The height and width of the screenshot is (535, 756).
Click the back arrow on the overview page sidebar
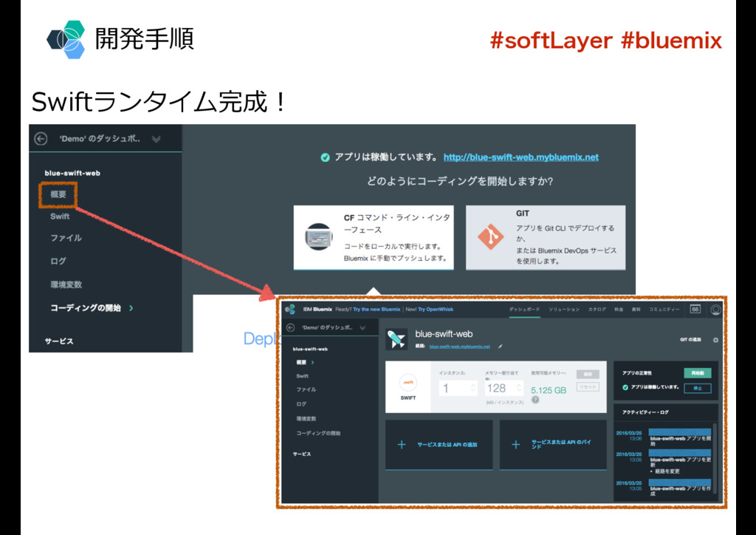tap(290, 327)
